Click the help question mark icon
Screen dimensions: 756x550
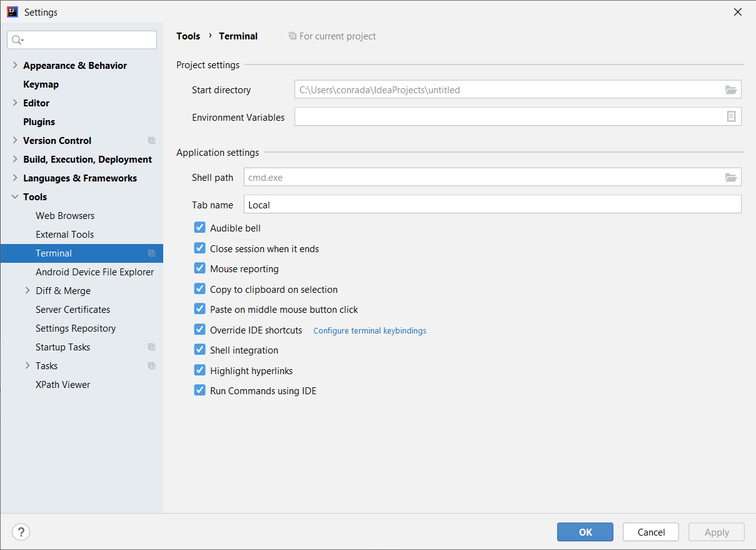pos(21,532)
